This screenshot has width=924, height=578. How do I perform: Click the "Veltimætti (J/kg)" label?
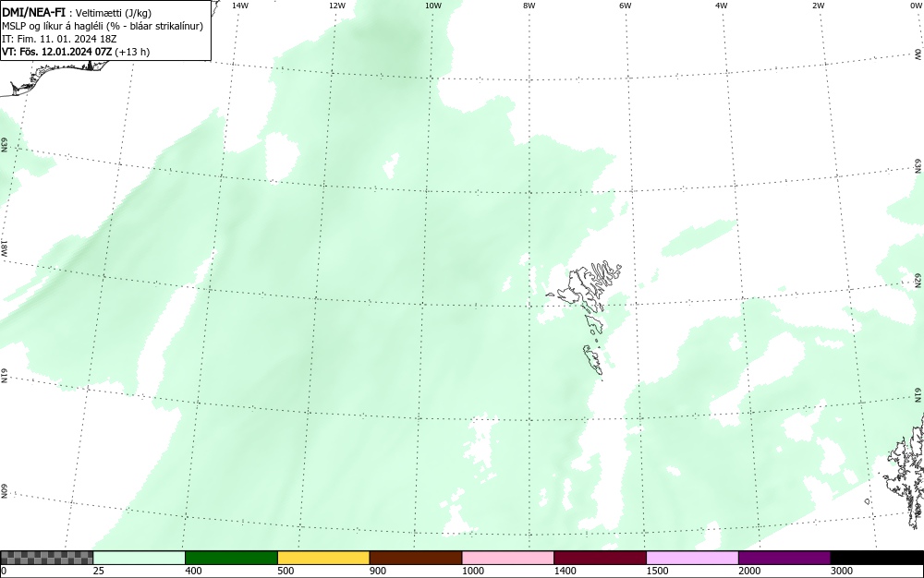[114, 13]
